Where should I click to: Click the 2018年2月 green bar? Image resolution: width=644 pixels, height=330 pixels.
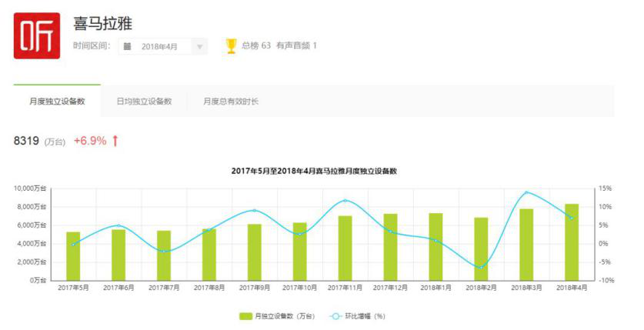[x=481, y=248]
